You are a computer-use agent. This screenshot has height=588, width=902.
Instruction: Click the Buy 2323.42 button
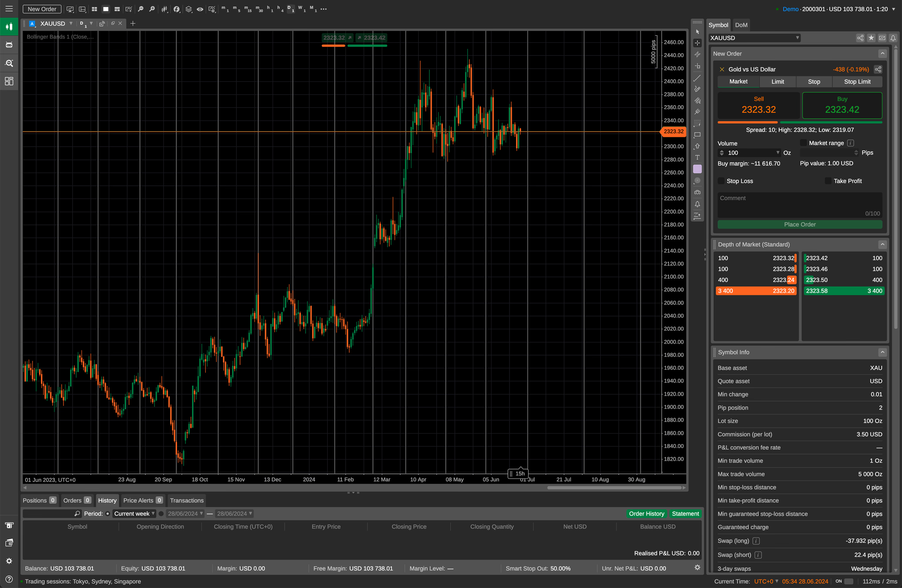tap(842, 105)
